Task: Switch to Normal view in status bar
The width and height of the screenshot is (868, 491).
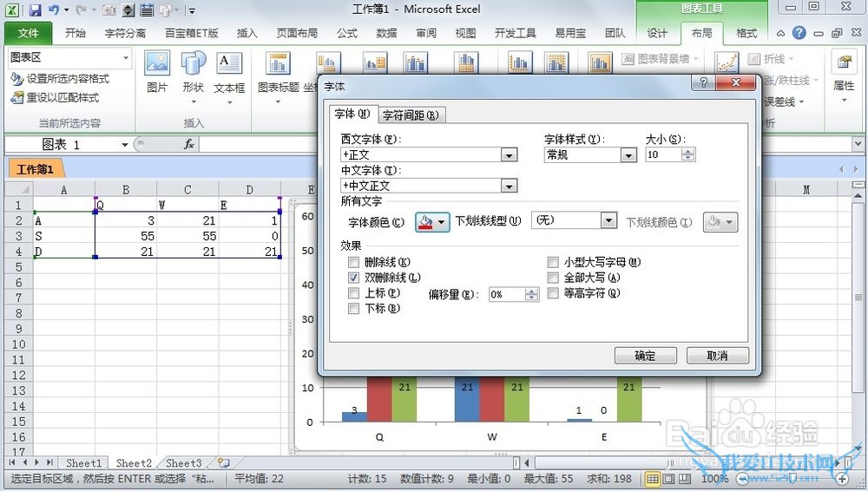Action: point(653,479)
